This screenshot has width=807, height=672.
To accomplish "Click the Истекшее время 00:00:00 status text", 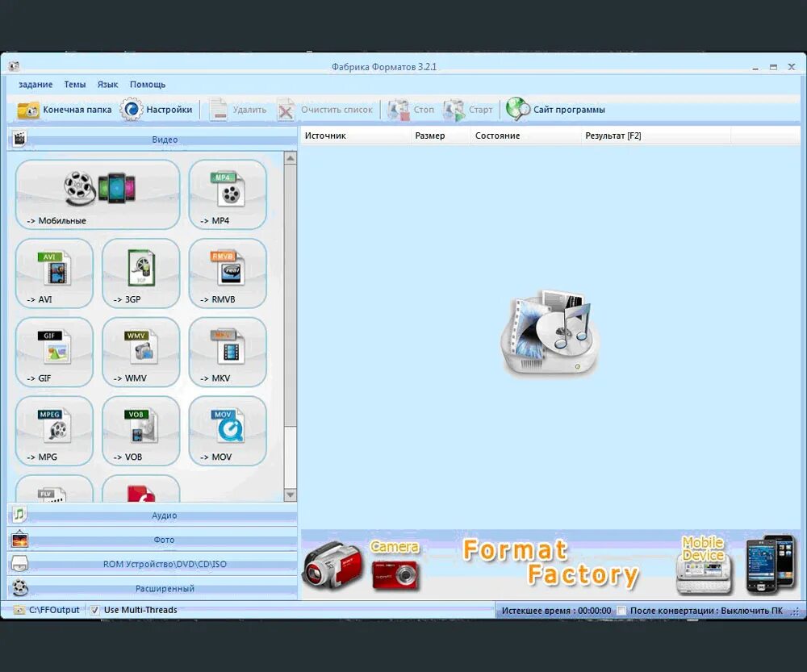I will coord(556,611).
